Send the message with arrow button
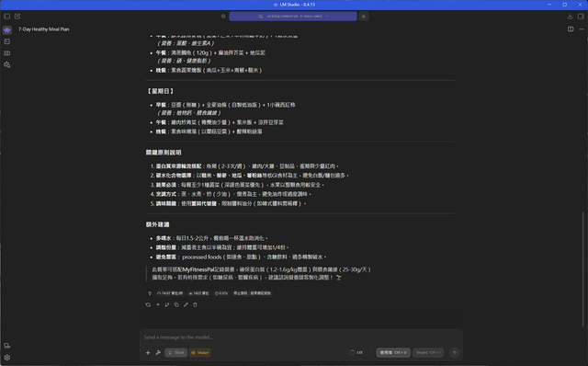 coord(455,352)
